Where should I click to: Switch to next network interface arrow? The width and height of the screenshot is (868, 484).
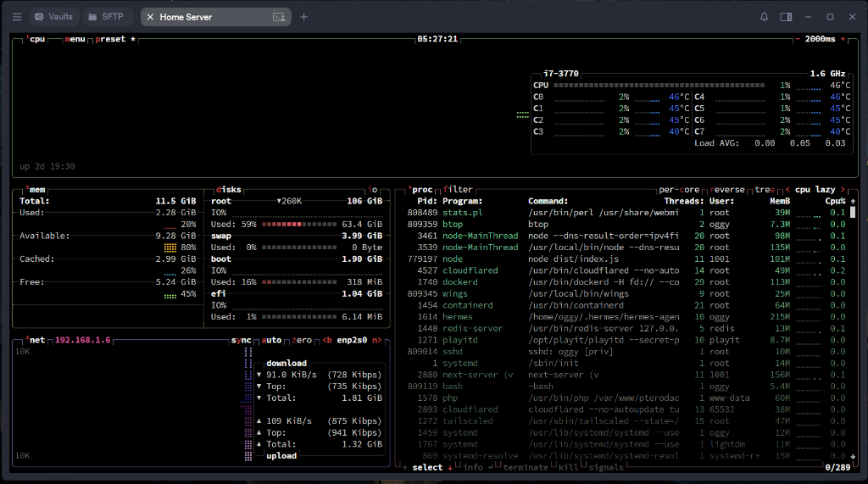pos(377,340)
